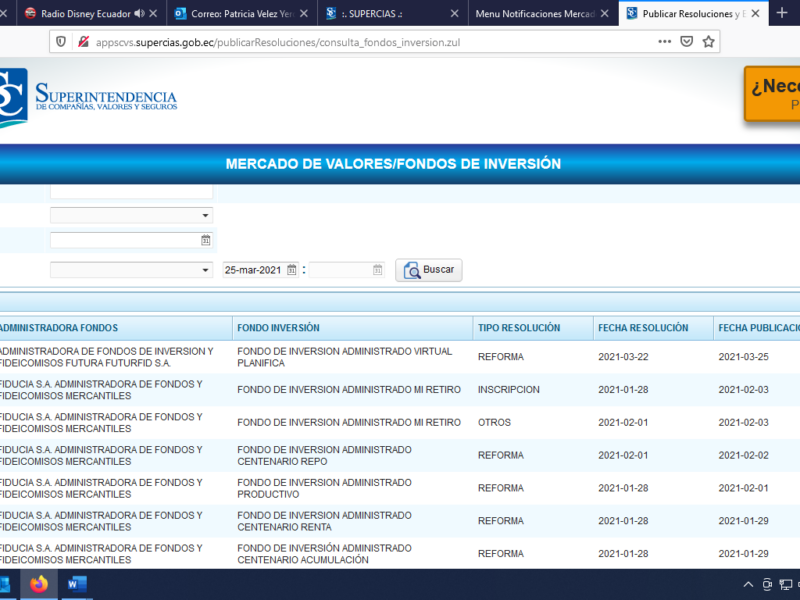Image resolution: width=800 pixels, height=600 pixels.
Task: Open calendar in the single date field above
Action: coord(205,240)
